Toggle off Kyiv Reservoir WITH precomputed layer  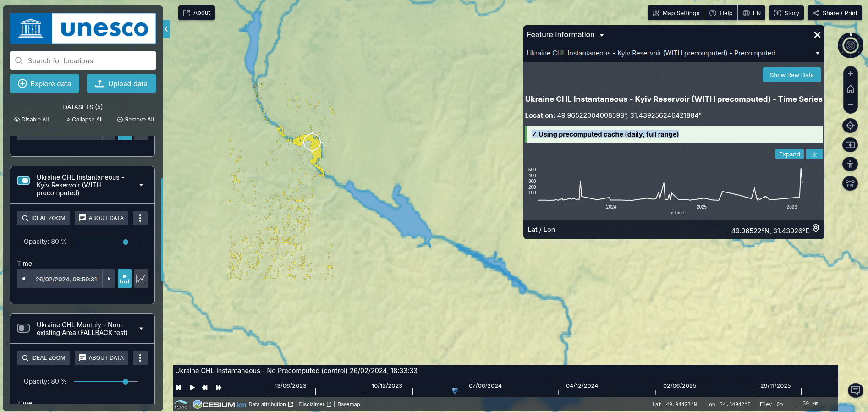coord(23,181)
